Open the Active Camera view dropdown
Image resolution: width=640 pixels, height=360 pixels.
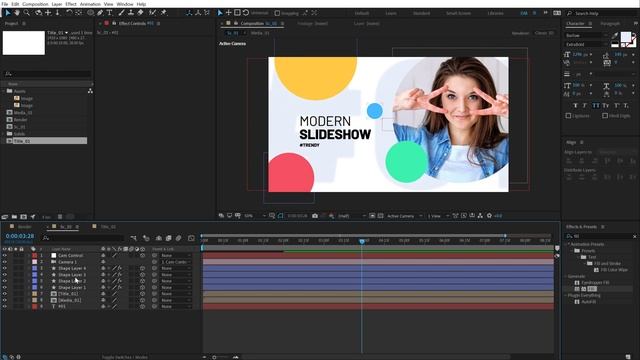[x=404, y=216]
